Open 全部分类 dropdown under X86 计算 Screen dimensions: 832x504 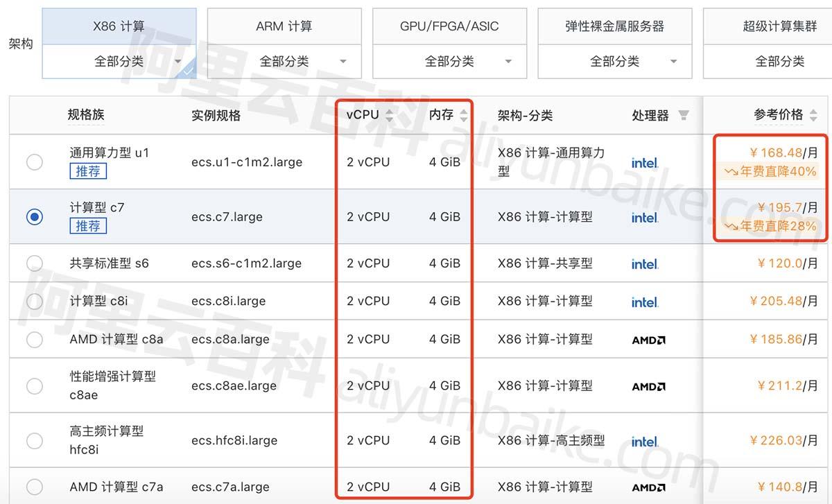(x=119, y=61)
